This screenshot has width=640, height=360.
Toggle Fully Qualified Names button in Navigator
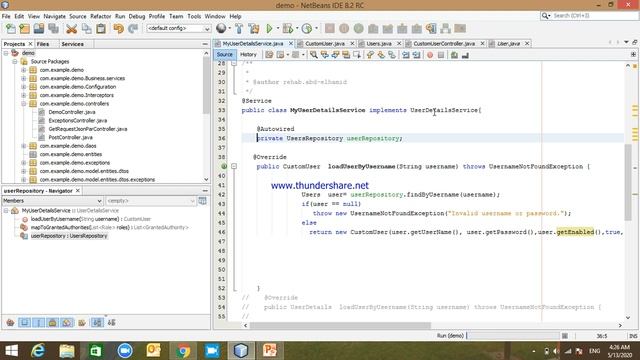pos(82,322)
